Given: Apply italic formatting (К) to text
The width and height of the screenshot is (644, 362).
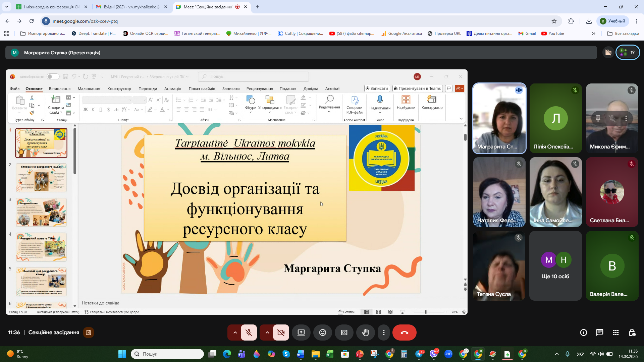Looking at the screenshot, I should pos(93,109).
